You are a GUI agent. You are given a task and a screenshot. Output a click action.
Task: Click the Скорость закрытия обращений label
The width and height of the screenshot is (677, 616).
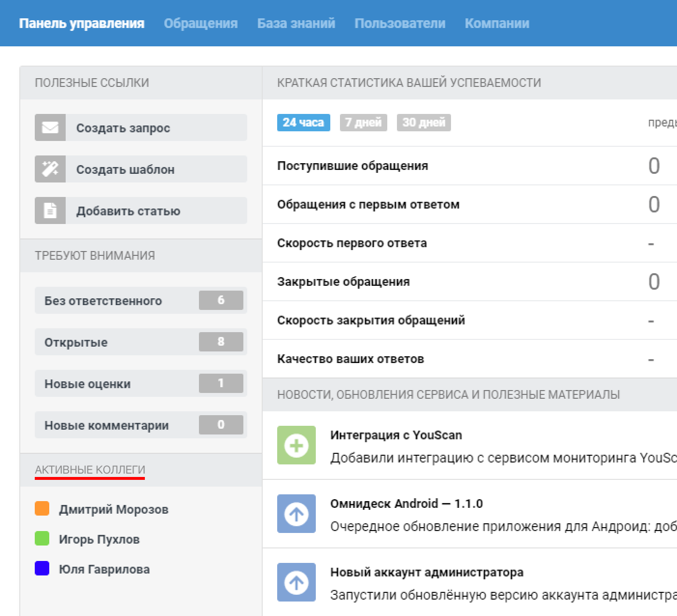click(x=371, y=320)
